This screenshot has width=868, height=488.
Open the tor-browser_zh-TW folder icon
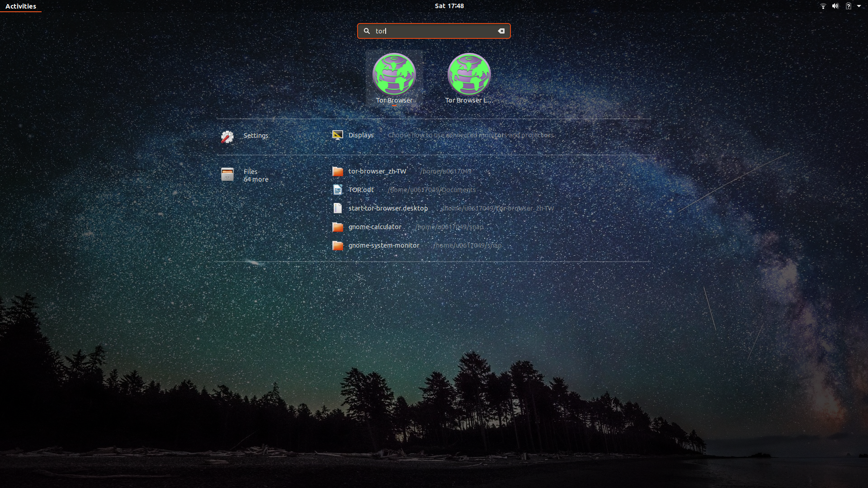(338, 171)
